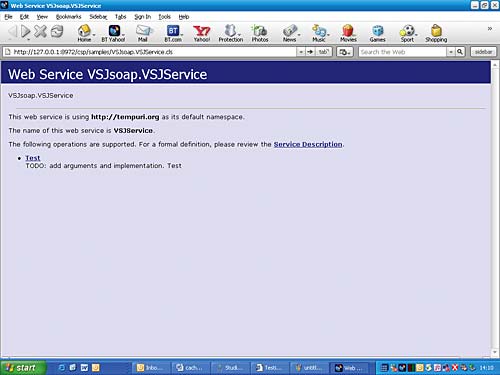Switch to the Studi... taskbar window
This screenshot has height=375, width=500.
tap(231, 368)
